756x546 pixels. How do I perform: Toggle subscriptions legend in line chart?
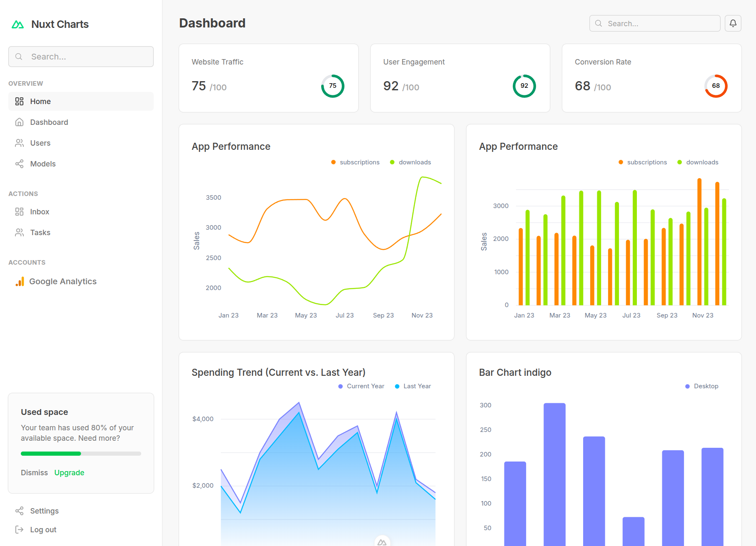[x=355, y=162]
